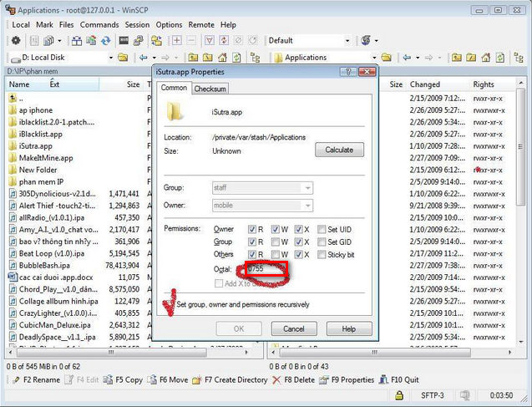Screen dimensions: 532x407
Task: Open the Group staff combo box
Action: 262,188
